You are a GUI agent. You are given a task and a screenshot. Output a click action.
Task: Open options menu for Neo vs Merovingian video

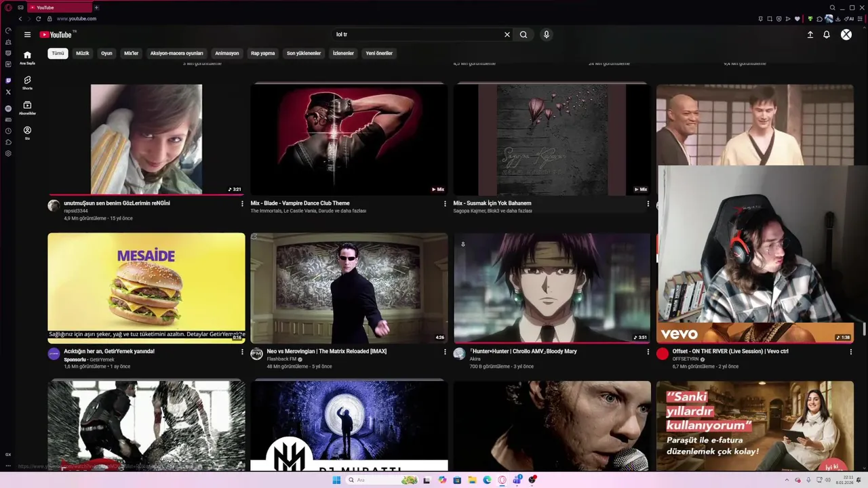click(445, 352)
